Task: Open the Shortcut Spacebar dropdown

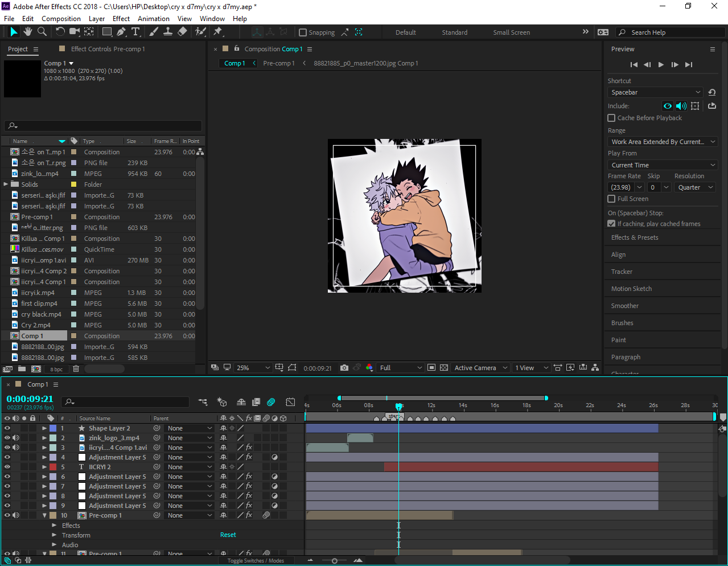Action: [x=656, y=92]
